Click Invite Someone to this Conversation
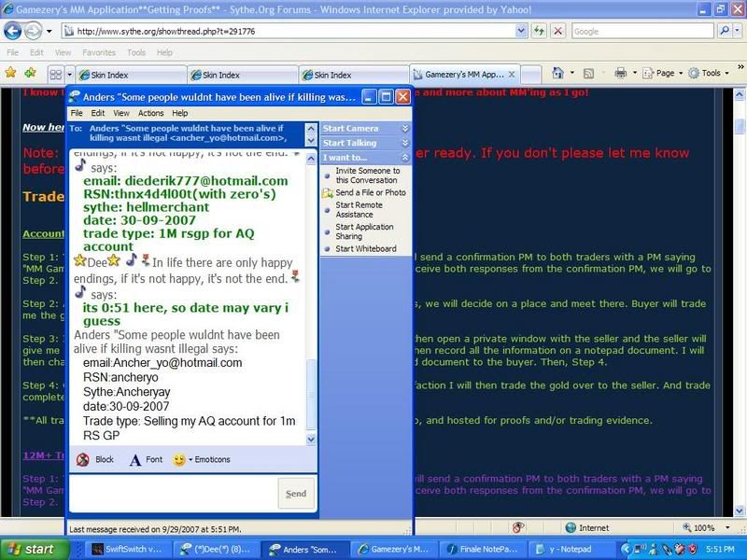 click(367, 175)
